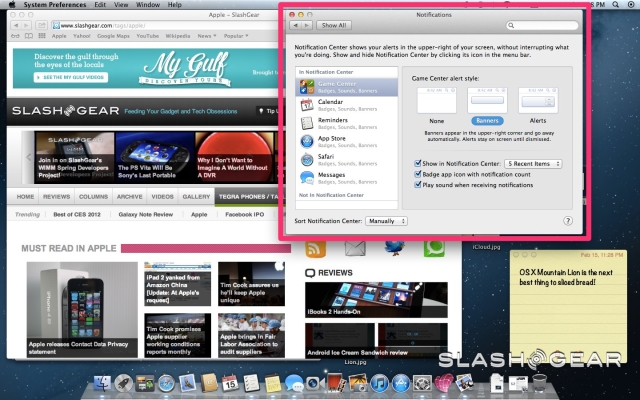Screen dimensions: 640x400
Task: Choose the Banners alert style
Action: coord(487,106)
